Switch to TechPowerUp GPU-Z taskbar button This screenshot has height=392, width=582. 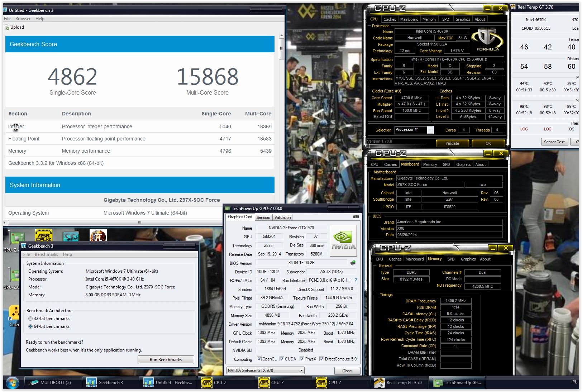click(457, 383)
